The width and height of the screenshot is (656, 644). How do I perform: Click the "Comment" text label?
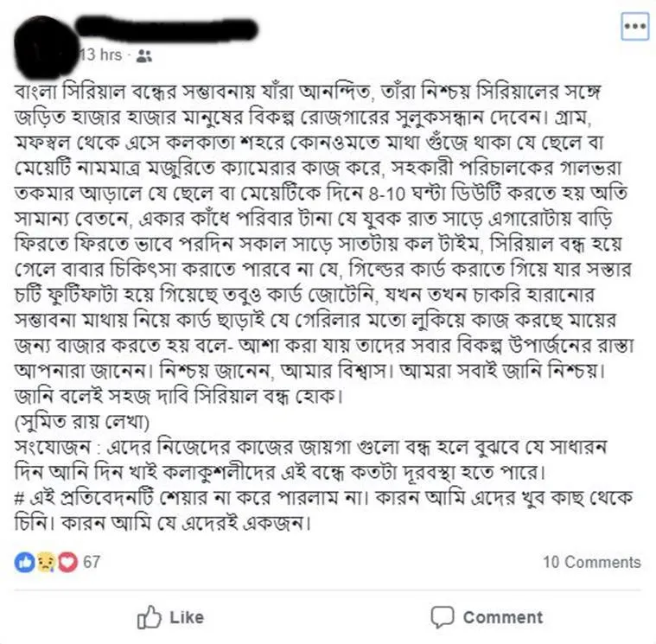coord(502,617)
